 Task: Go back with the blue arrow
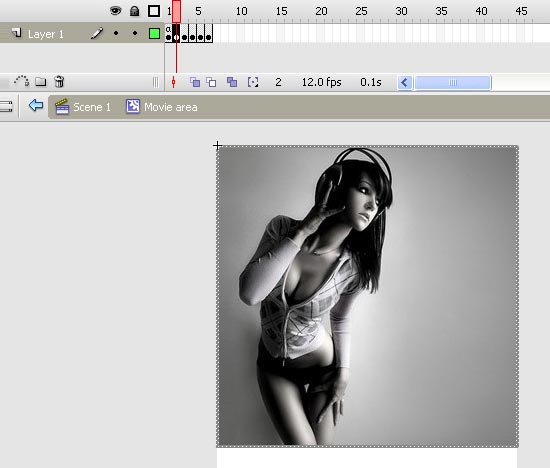[36, 105]
